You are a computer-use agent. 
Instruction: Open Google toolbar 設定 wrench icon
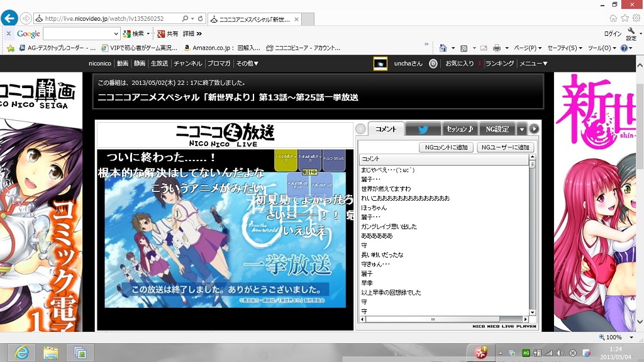click(631, 34)
